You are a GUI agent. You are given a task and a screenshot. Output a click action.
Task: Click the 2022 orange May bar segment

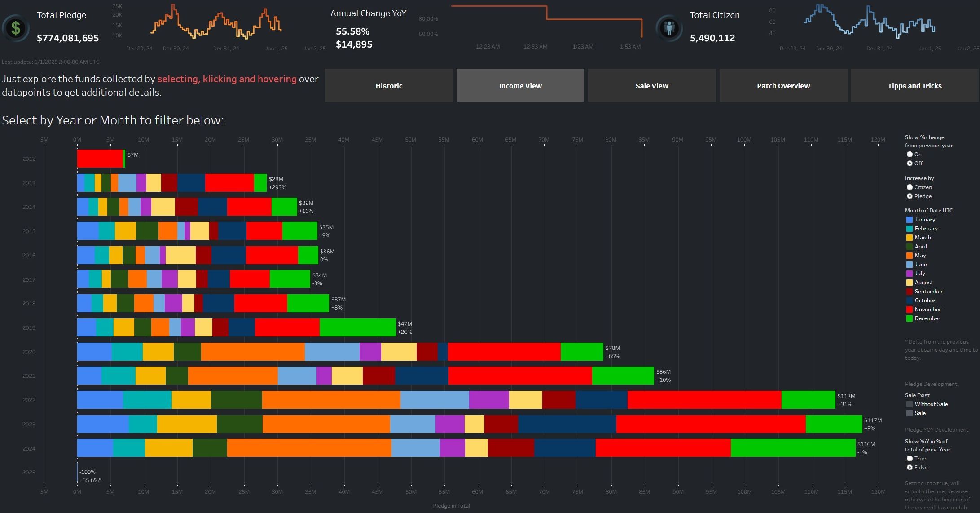(x=331, y=400)
